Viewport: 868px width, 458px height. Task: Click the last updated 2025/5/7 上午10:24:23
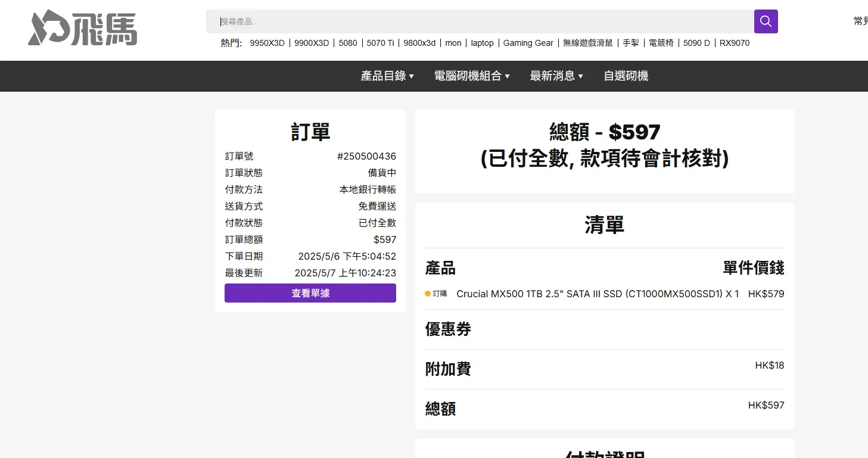point(346,273)
